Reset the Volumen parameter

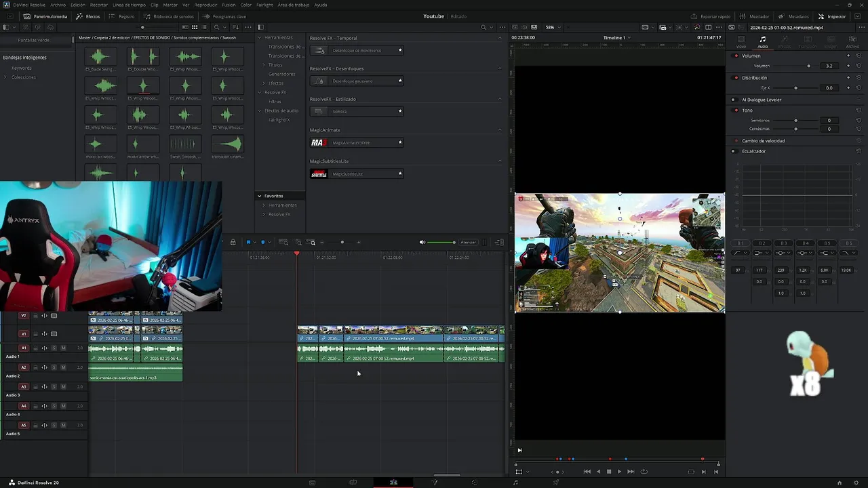click(859, 66)
